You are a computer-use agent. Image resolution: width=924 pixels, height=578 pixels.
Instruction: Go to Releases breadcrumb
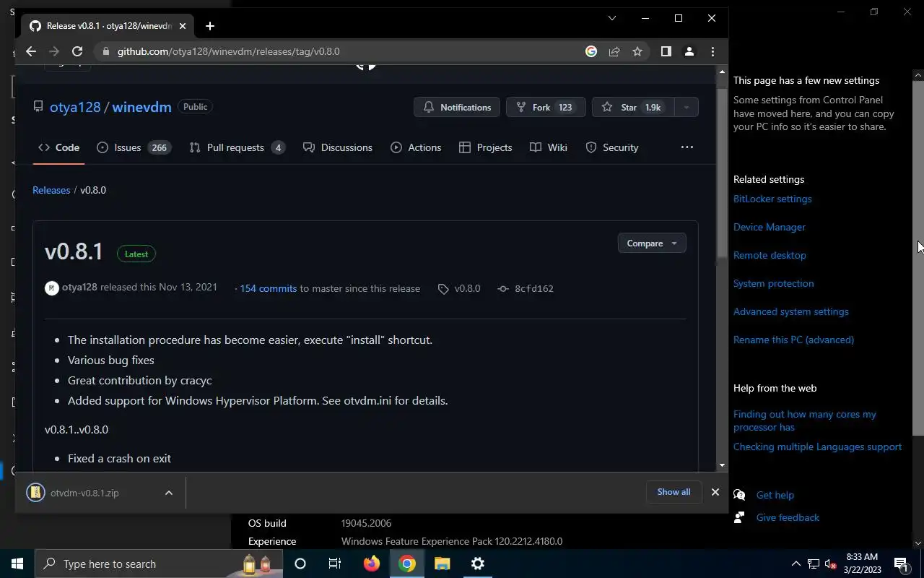tap(51, 190)
